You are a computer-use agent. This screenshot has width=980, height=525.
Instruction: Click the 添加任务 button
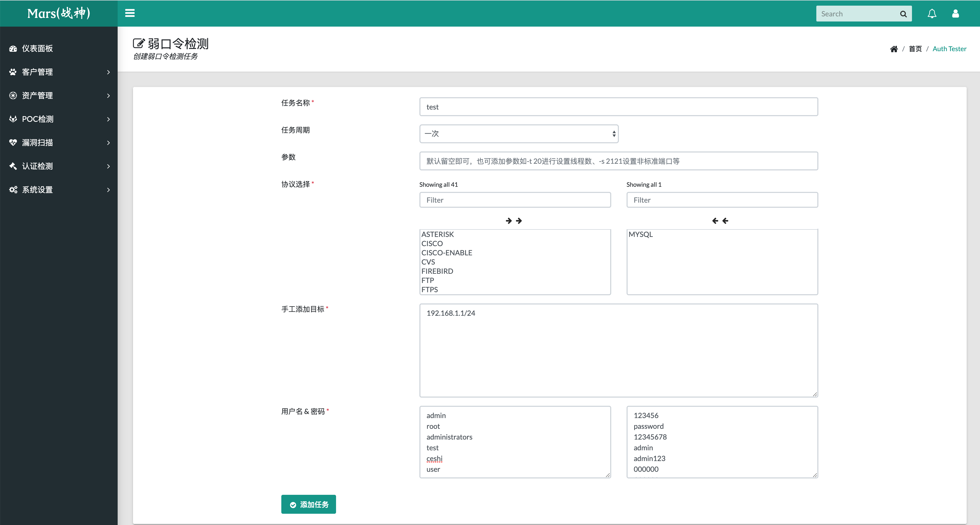tap(308, 505)
